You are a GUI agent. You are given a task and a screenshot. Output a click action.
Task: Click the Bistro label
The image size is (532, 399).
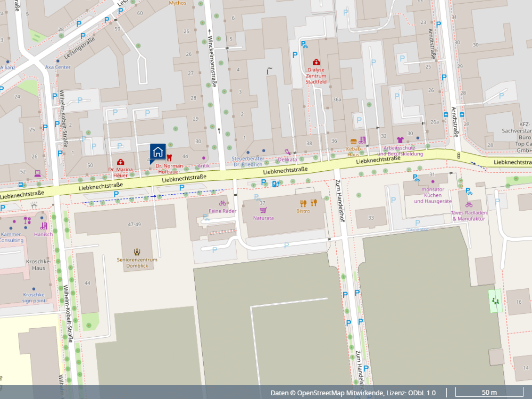[x=303, y=211]
